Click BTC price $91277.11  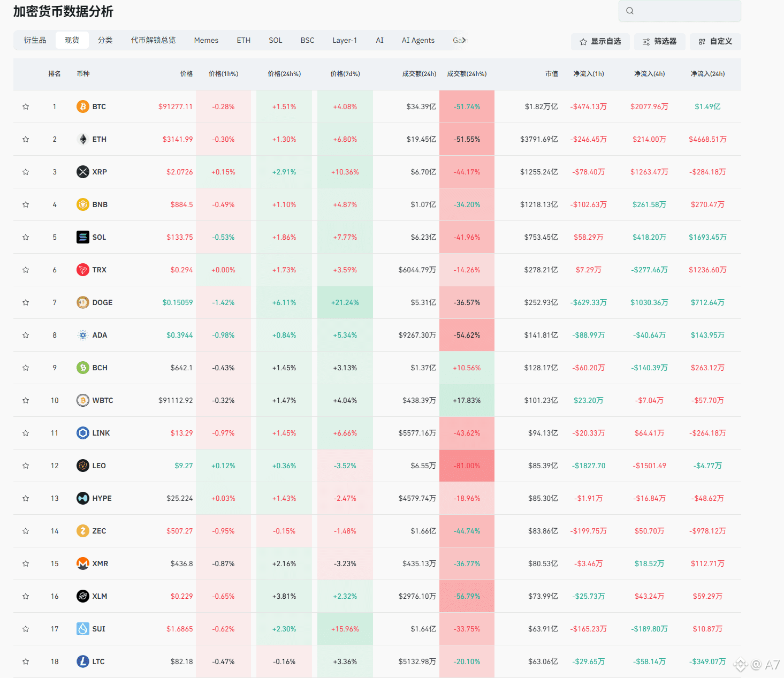[x=176, y=106]
